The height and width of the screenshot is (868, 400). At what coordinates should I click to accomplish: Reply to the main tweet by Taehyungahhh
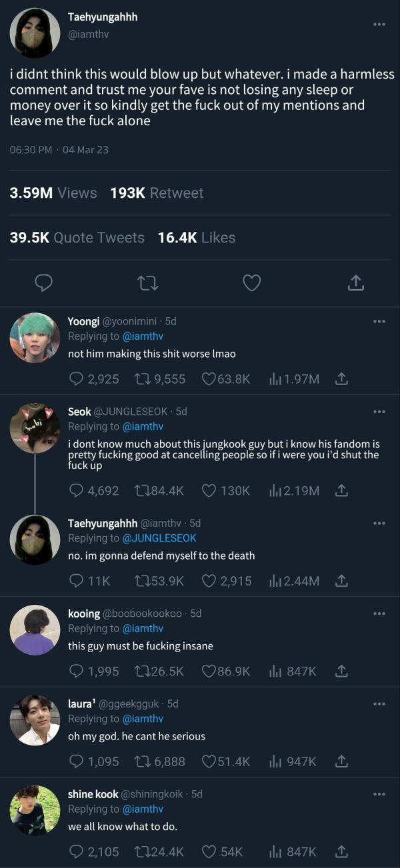click(44, 283)
